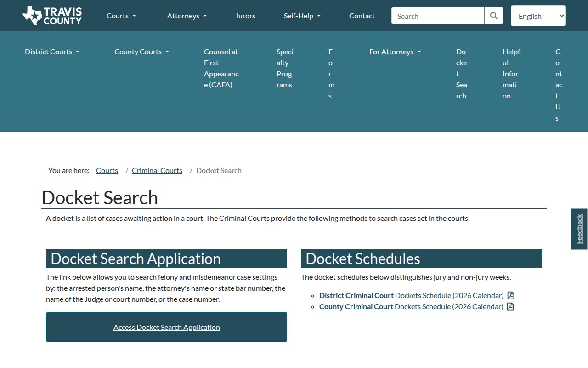The image size is (588, 368).
Task: Click the Docket Search page heading
Action: coord(100,197)
